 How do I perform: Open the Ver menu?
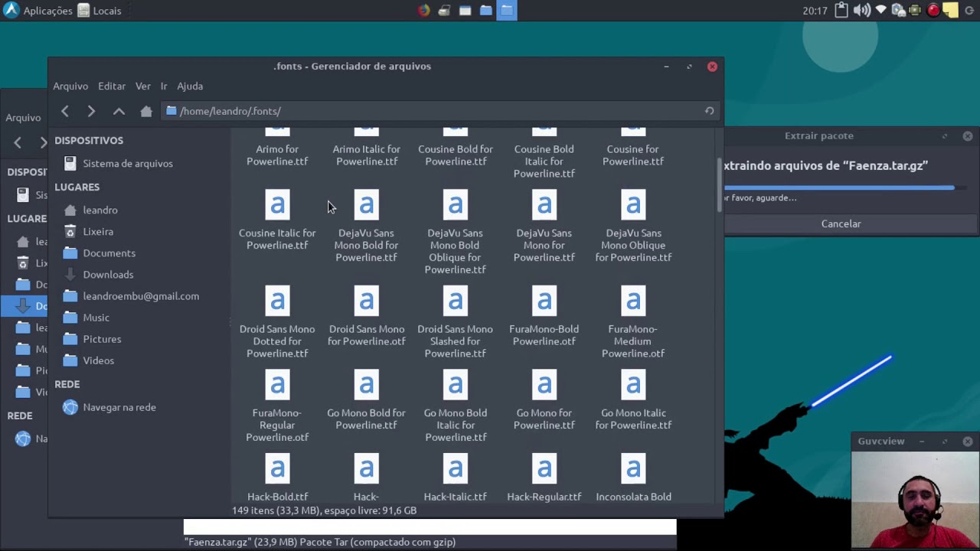tap(143, 86)
